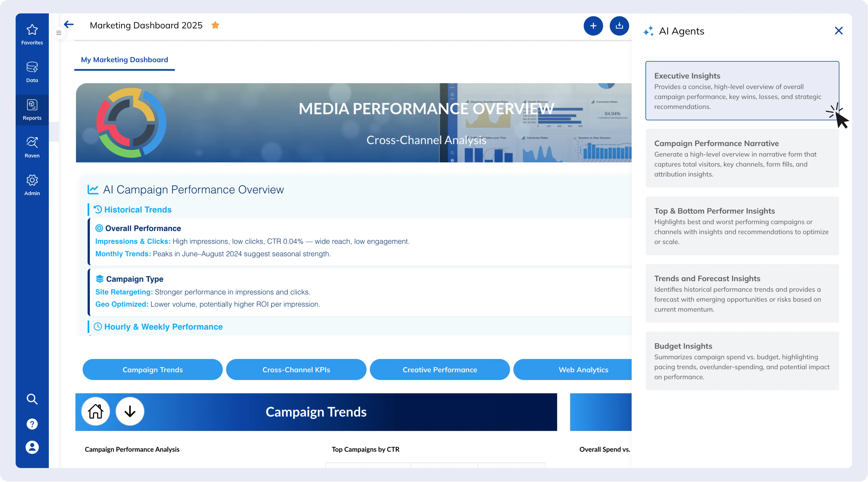Close the AI Agents panel
868x482 pixels.
(x=838, y=31)
